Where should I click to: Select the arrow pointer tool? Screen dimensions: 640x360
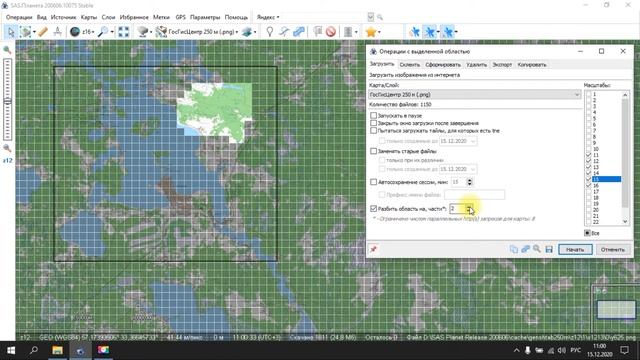[11, 32]
